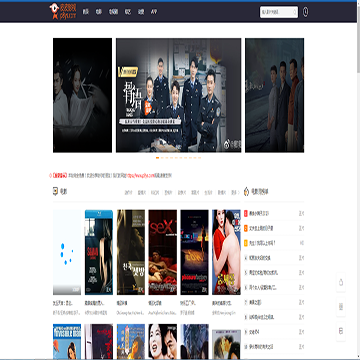The image size is (360, 360).
Task: Click the red URL link in notice bar
Action: coord(140,175)
